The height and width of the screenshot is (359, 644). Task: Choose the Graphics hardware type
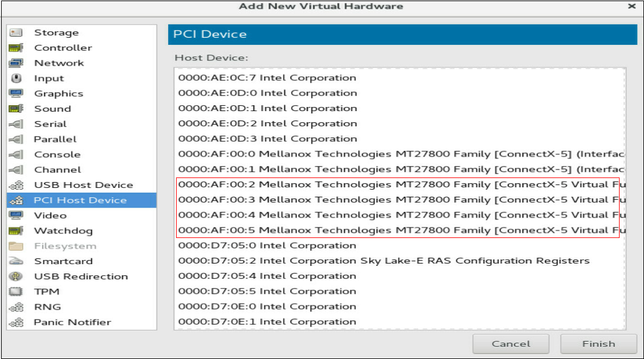[x=81, y=93]
